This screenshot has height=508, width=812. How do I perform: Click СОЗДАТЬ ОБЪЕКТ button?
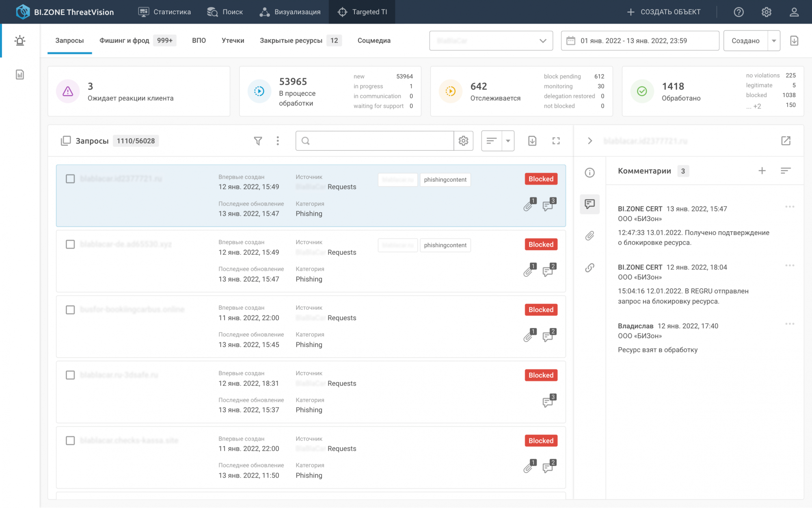point(663,12)
